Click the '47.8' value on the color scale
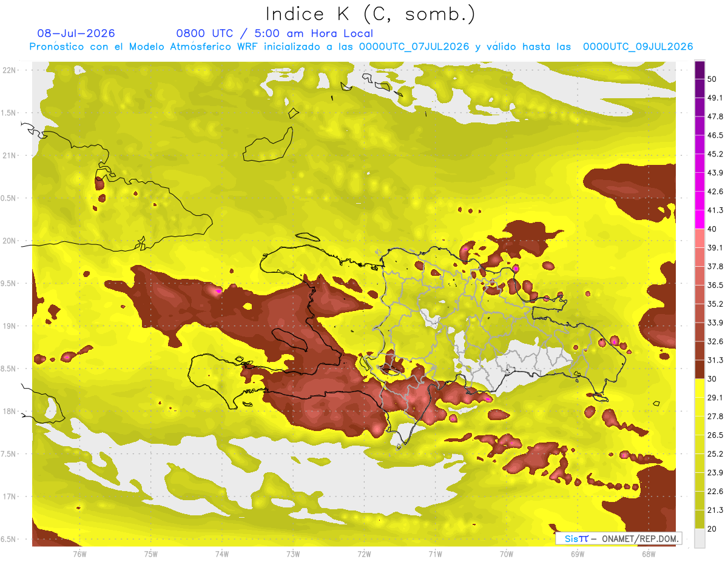Image resolution: width=728 pixels, height=562 pixels. (x=715, y=116)
